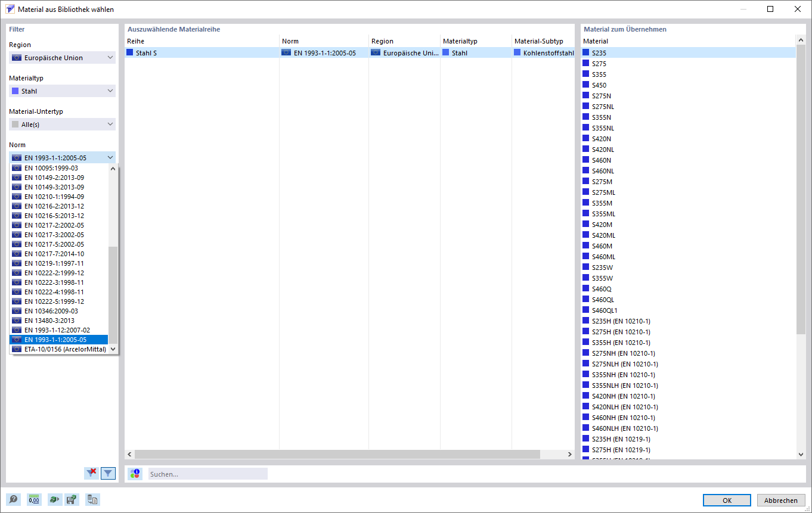Click the load material defaults icon

click(55, 500)
